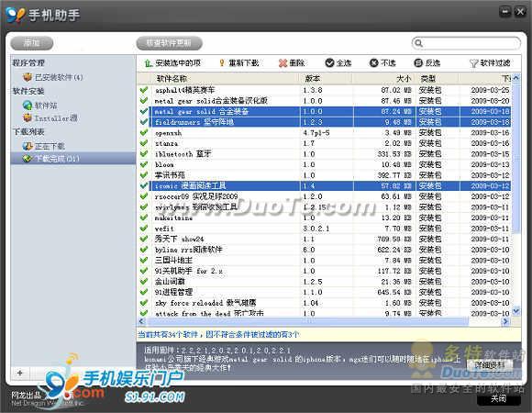This screenshot has height=413, width=532.
Task: Sort by 大小 column header
Action: click(x=382, y=78)
